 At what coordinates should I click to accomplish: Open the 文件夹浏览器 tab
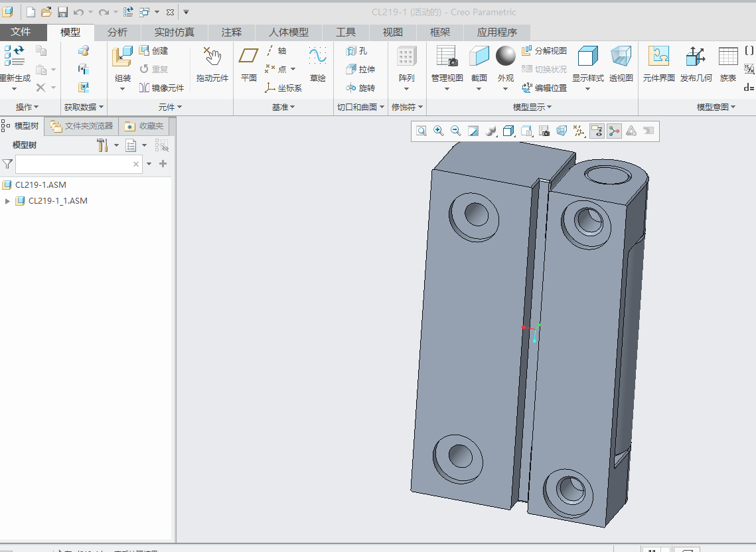point(82,126)
